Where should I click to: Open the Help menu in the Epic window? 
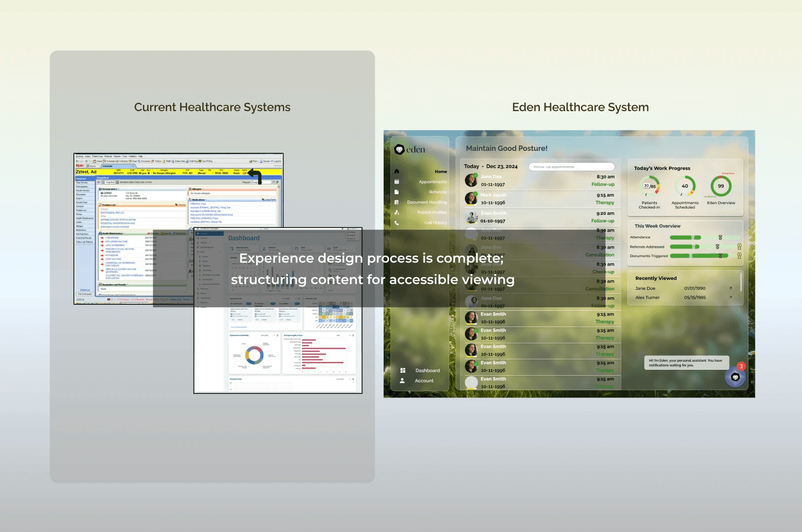(x=140, y=156)
